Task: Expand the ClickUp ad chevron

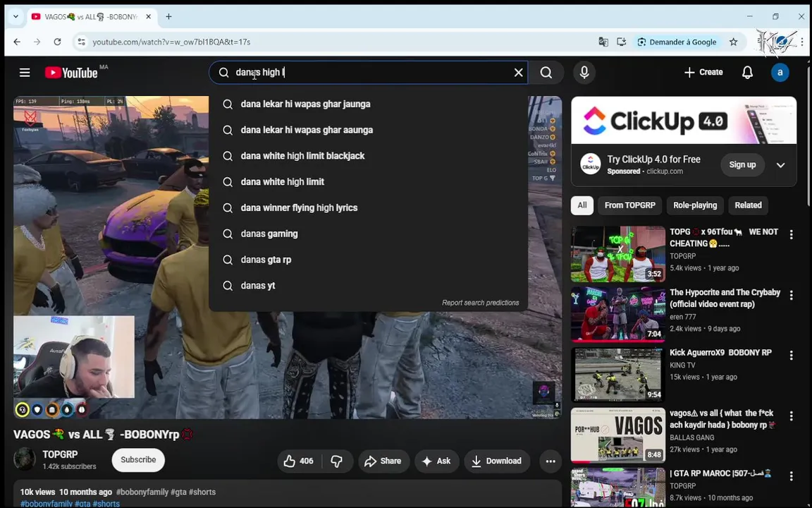Action: click(780, 165)
